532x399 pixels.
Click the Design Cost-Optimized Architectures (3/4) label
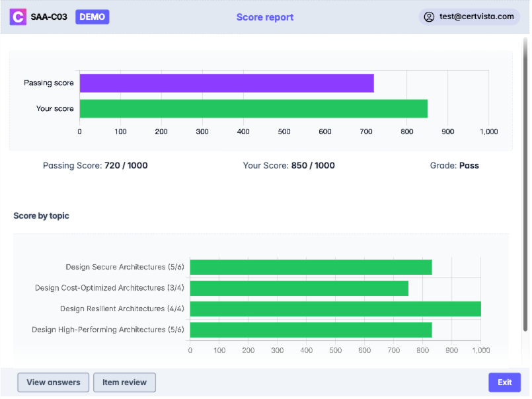pyautogui.click(x=110, y=287)
